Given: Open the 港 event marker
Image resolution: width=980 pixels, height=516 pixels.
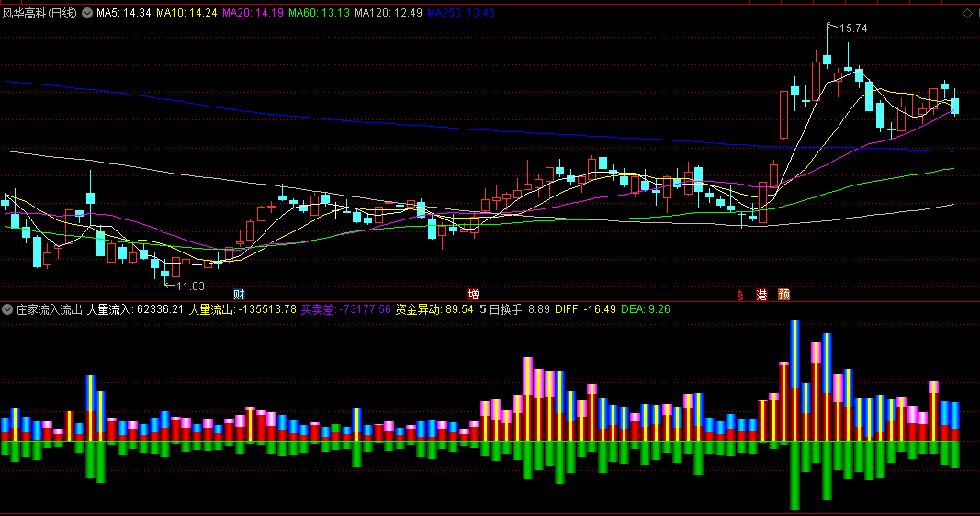Looking at the screenshot, I should tap(762, 294).
